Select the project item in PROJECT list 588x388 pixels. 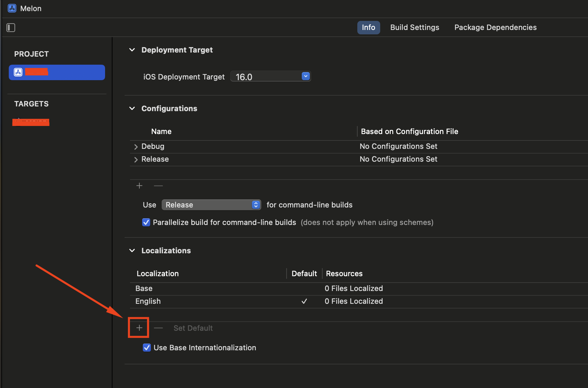pos(57,72)
